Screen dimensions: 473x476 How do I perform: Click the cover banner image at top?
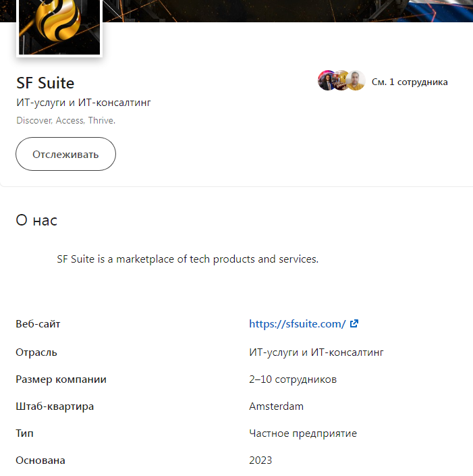tap(287, 11)
